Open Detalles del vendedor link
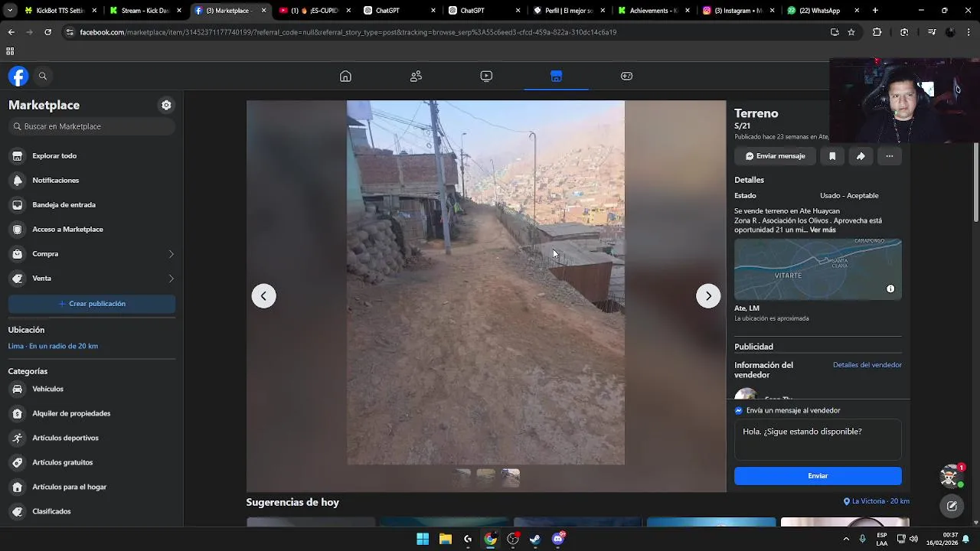Screen dimensions: 980x551 [867, 365]
